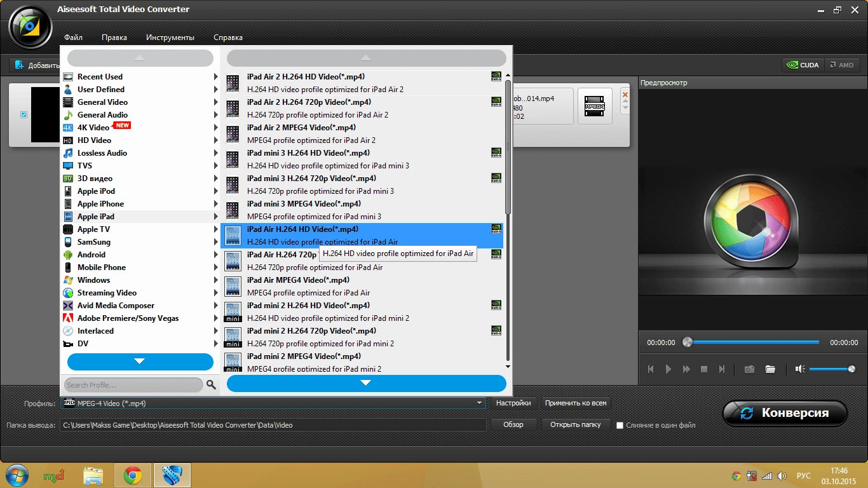Click the 4K Video category icon
Image resolution: width=868 pixels, height=488 pixels.
[x=68, y=128]
